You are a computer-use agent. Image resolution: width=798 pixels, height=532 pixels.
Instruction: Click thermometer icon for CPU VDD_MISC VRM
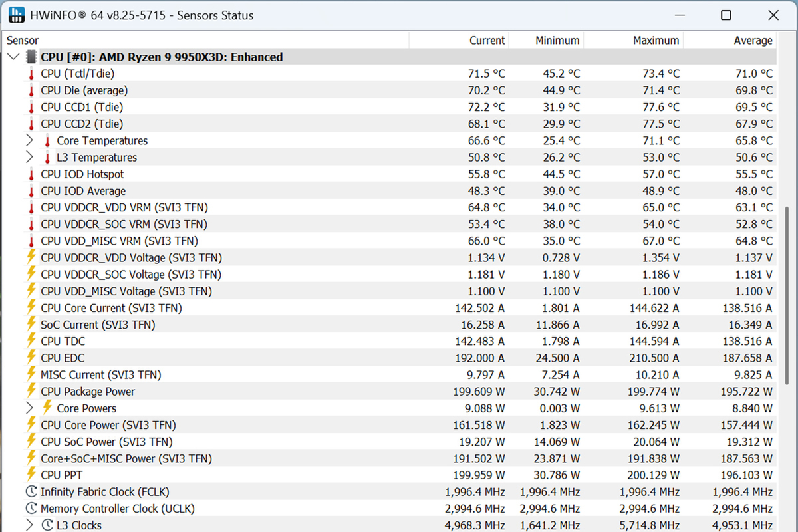[31, 241]
